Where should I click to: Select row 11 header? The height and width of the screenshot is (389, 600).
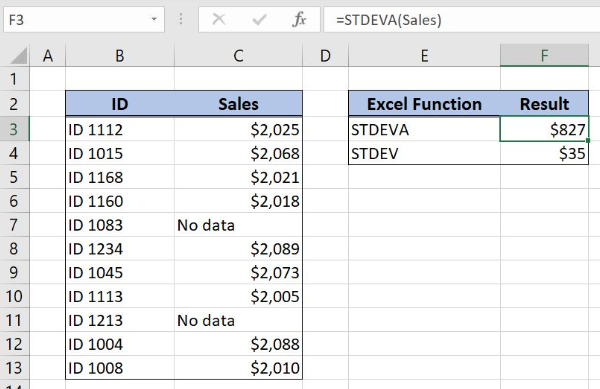pos(14,320)
